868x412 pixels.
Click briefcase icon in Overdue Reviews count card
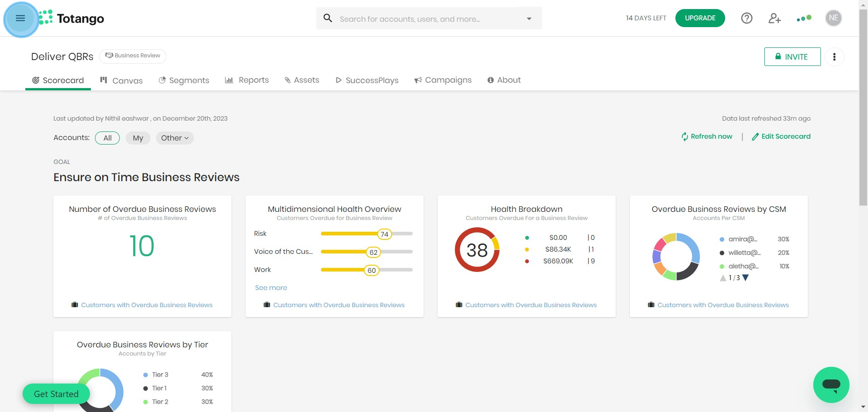pos(75,305)
